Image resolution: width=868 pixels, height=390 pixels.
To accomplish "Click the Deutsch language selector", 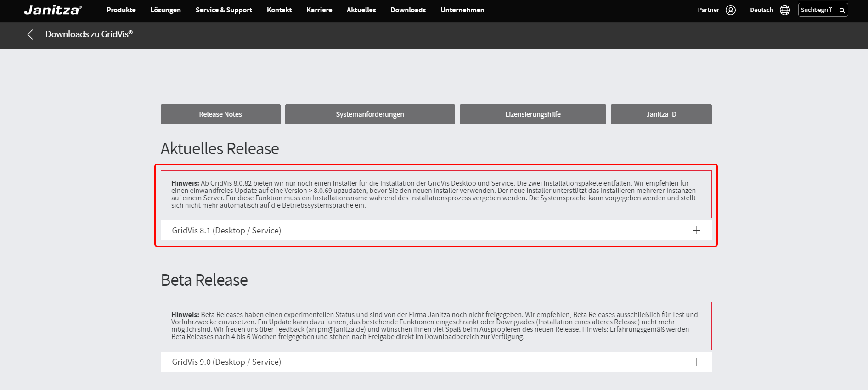I will 761,10.
